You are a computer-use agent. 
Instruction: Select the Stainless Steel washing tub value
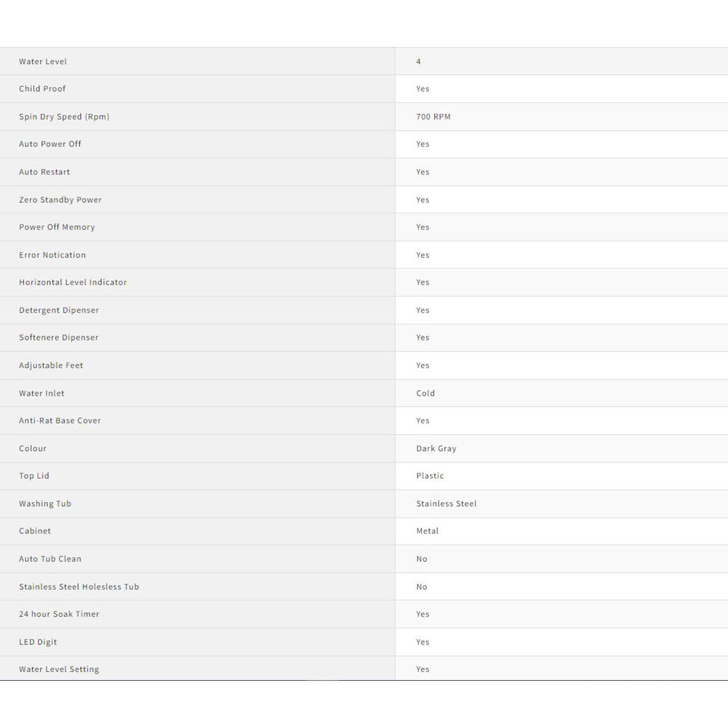[446, 504]
